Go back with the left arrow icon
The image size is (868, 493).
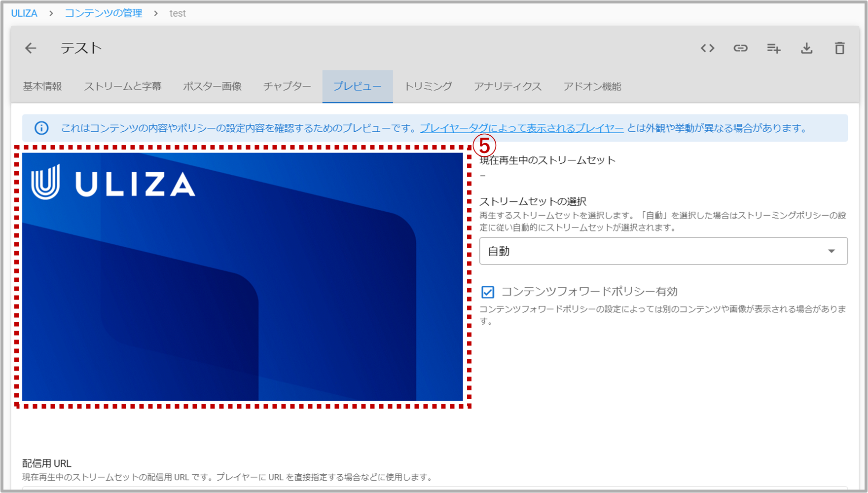pos(31,48)
